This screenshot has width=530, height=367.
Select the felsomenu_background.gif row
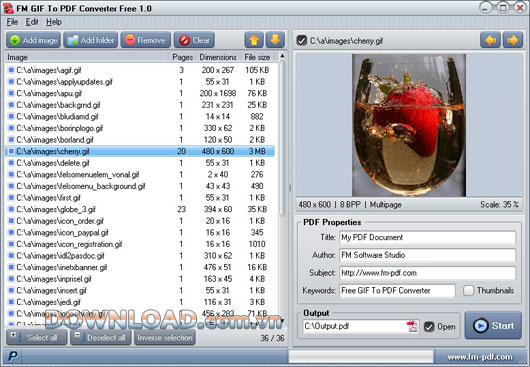point(140,186)
